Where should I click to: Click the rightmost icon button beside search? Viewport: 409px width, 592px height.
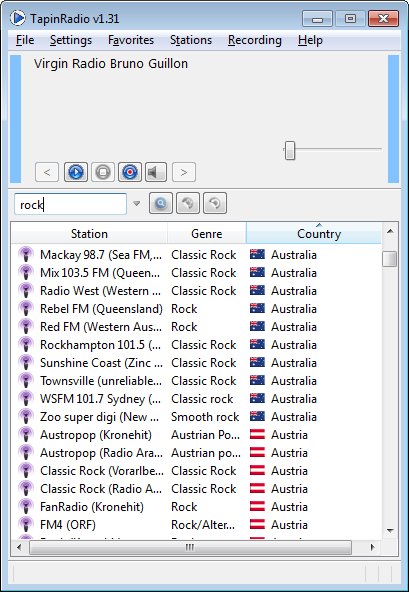pyautogui.click(x=215, y=204)
